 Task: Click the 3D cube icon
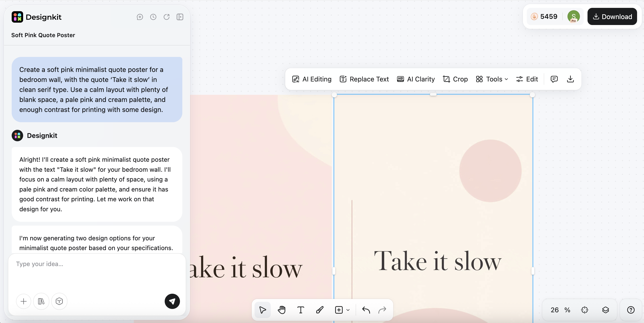59,301
